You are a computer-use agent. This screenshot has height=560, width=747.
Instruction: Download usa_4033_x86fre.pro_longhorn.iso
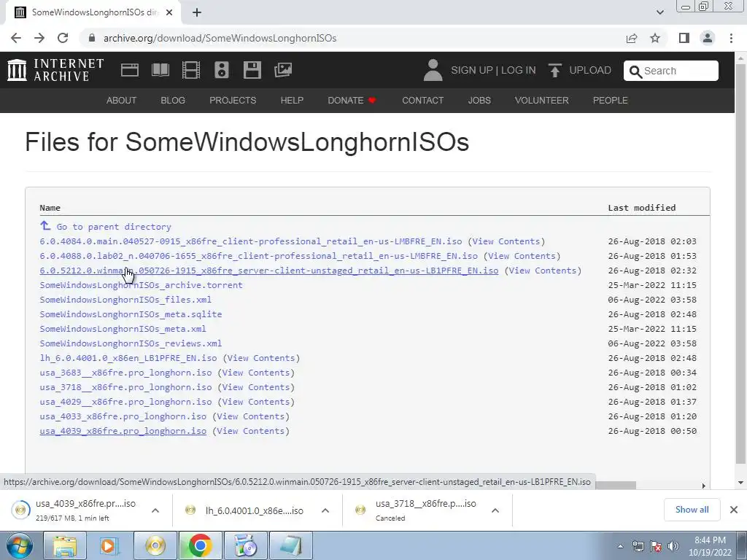[123, 416]
